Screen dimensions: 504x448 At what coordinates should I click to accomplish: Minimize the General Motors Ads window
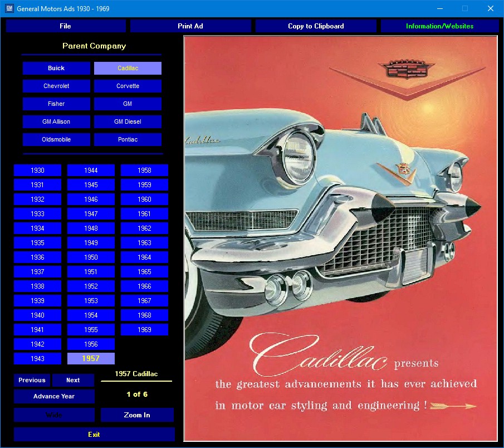pyautogui.click(x=440, y=9)
